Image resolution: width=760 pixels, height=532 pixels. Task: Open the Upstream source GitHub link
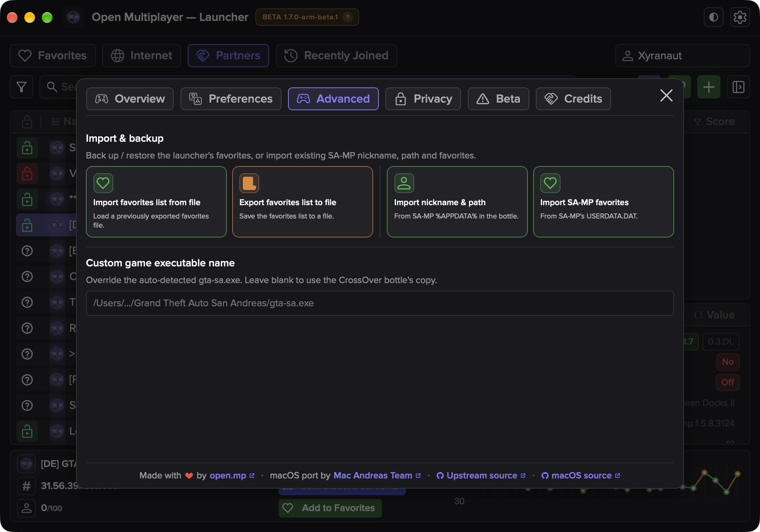point(481,475)
